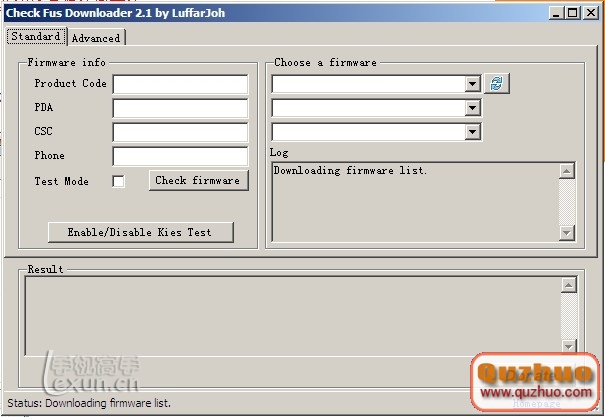Open the first firmware dropdown
Image resolution: width=605 pixels, height=417 pixels.
click(x=472, y=84)
